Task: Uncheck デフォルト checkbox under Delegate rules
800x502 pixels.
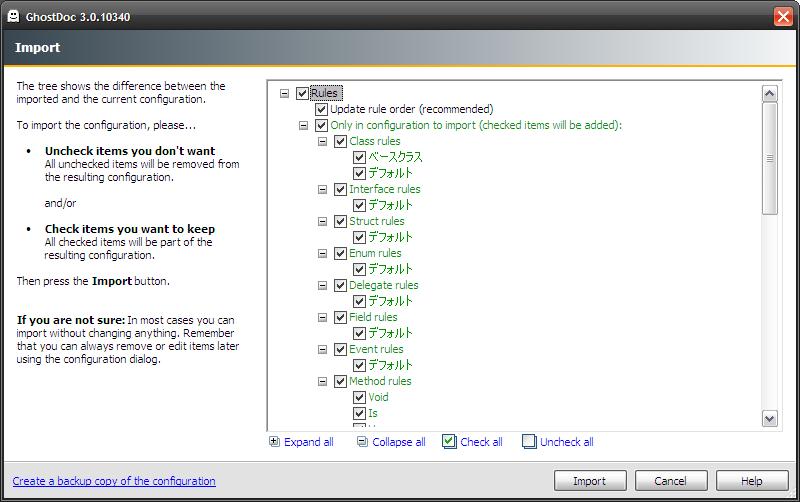Action: tap(359, 302)
